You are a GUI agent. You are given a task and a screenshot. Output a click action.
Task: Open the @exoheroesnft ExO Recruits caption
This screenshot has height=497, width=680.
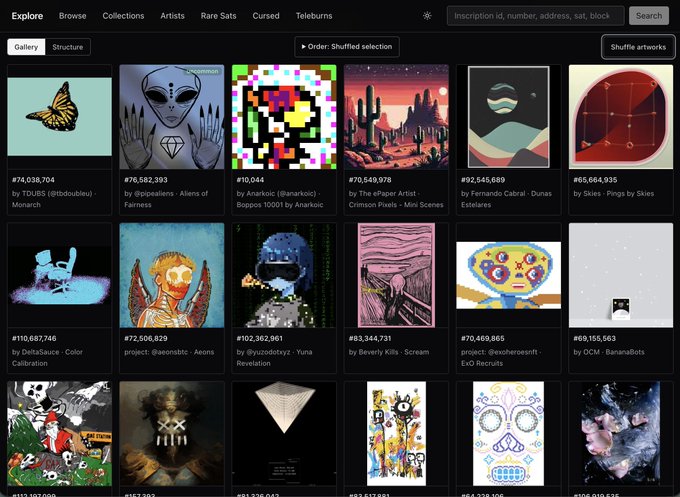coord(501,357)
